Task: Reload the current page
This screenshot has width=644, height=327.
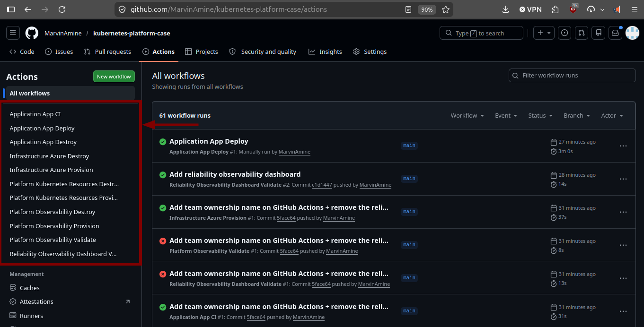Action: (62, 9)
